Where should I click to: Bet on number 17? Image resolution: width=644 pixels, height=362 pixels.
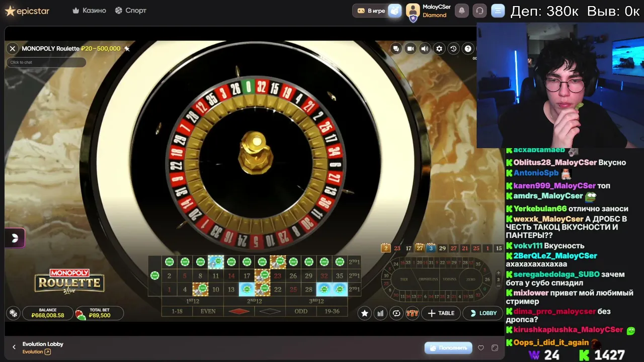[247, 276]
